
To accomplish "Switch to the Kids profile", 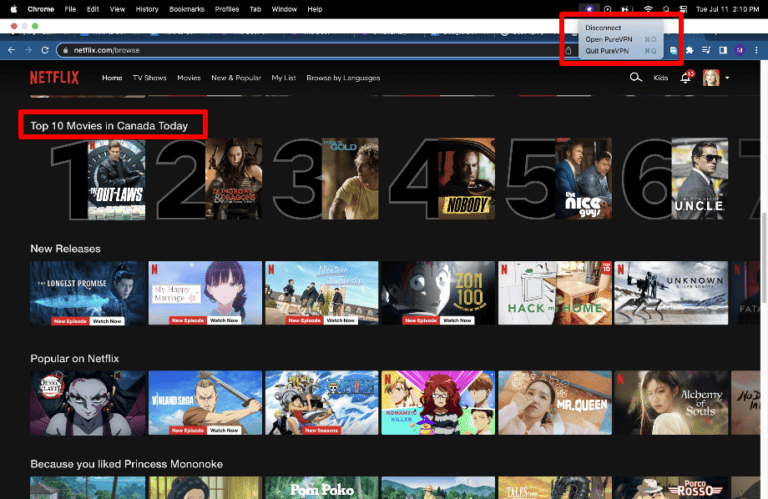I will click(661, 77).
